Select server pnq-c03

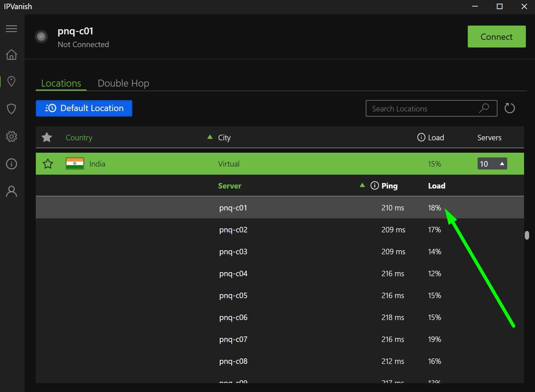280,251
